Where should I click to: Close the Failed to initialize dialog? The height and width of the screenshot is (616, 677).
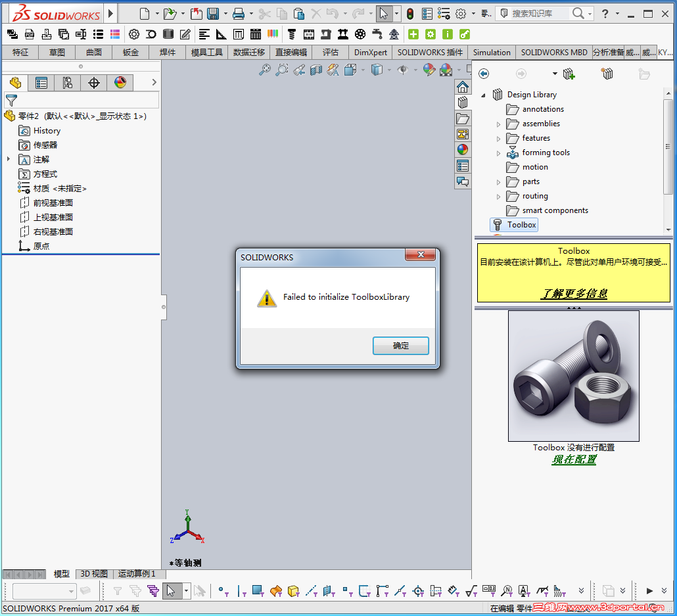click(420, 254)
